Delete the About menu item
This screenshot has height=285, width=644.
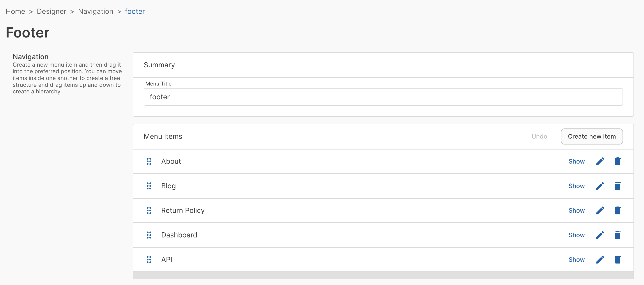tap(617, 161)
